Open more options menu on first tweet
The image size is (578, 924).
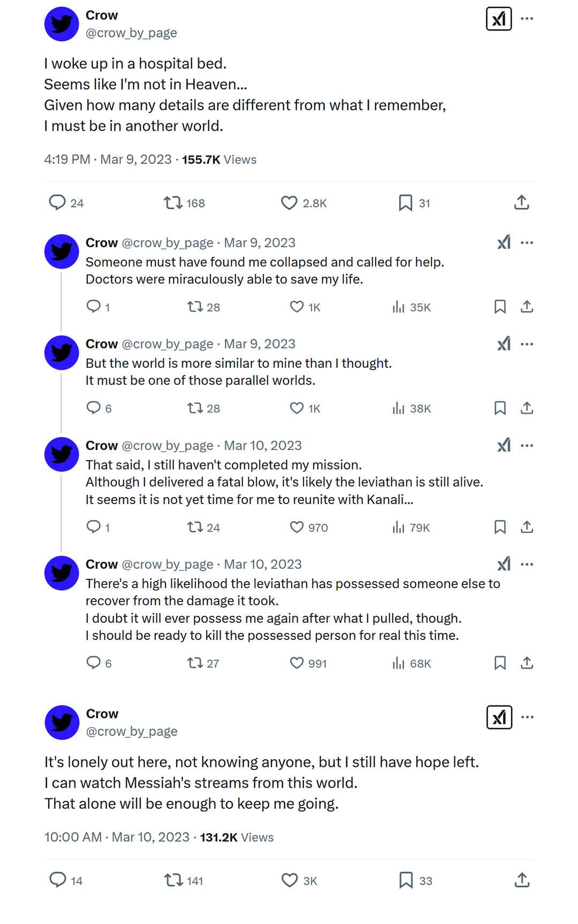527,19
